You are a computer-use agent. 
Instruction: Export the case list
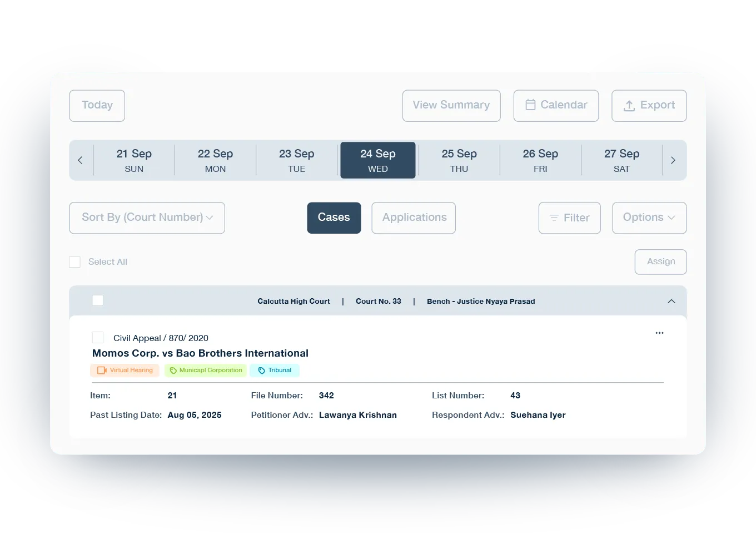(x=649, y=106)
